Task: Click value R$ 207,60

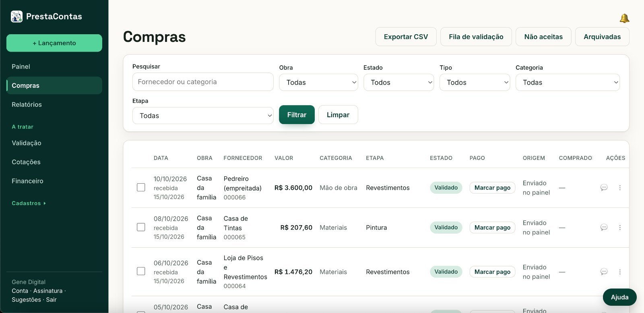Action: pyautogui.click(x=296, y=228)
